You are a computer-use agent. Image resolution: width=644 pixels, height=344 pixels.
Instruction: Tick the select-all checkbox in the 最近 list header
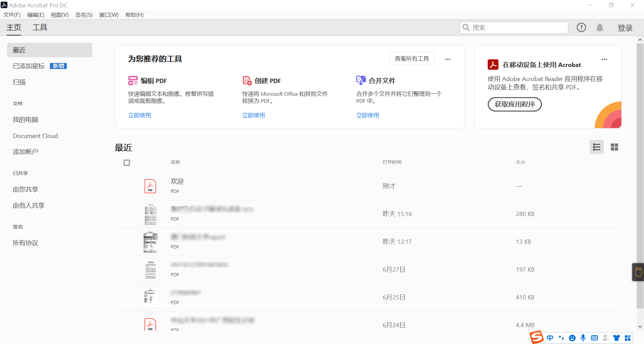pyautogui.click(x=127, y=163)
